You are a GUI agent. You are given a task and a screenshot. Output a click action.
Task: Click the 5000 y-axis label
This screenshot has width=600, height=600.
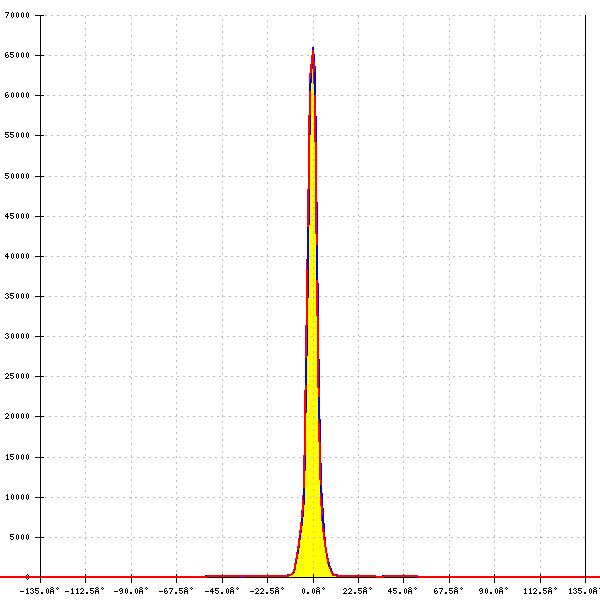[20, 537]
